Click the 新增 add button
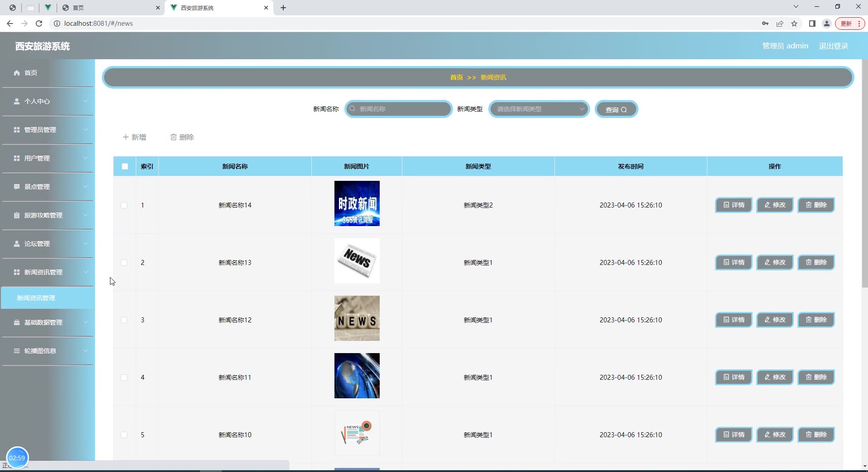 [x=134, y=137]
